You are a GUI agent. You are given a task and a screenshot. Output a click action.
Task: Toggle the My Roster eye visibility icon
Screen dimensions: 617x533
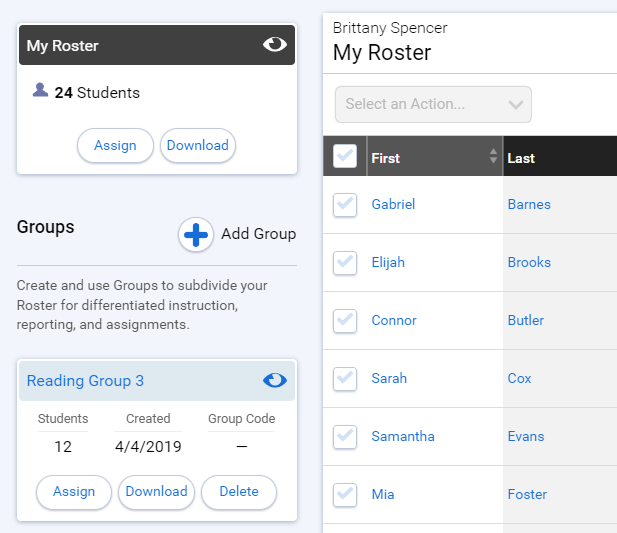tap(275, 44)
